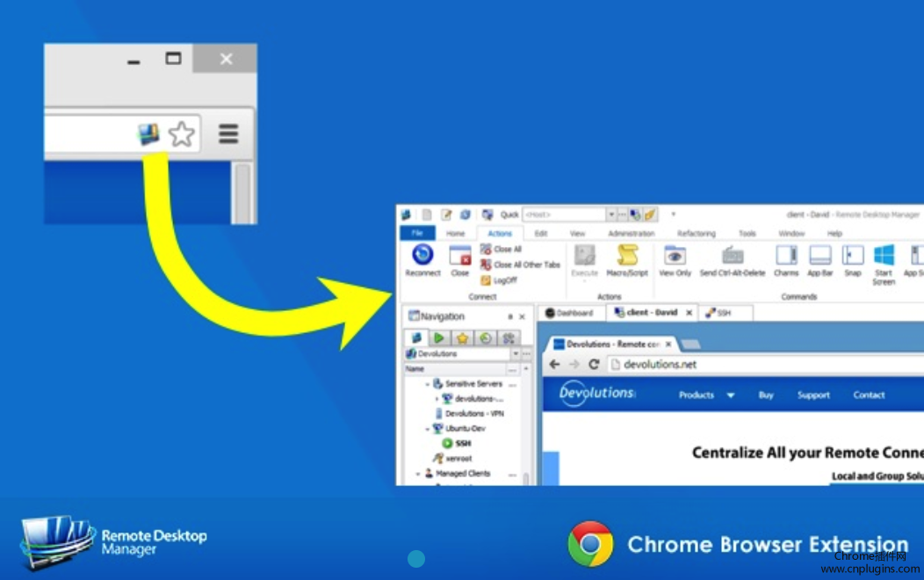Open the Chrome hamburger menu
The width and height of the screenshot is (924, 580).
pyautogui.click(x=228, y=134)
